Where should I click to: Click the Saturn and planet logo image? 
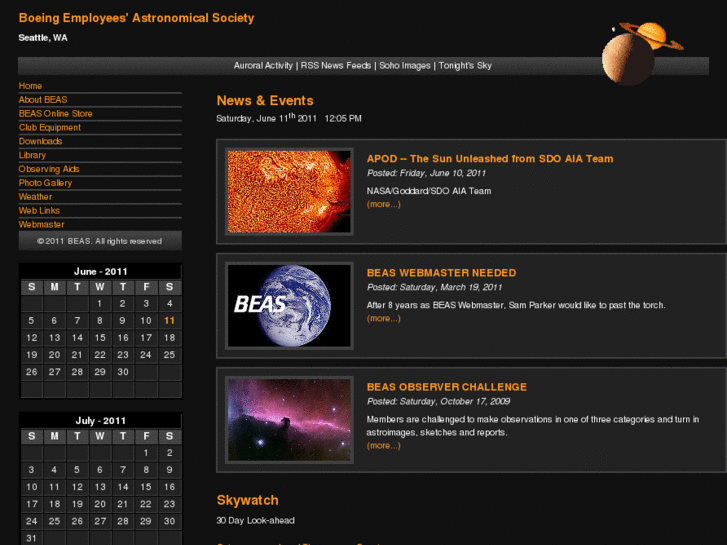642,53
